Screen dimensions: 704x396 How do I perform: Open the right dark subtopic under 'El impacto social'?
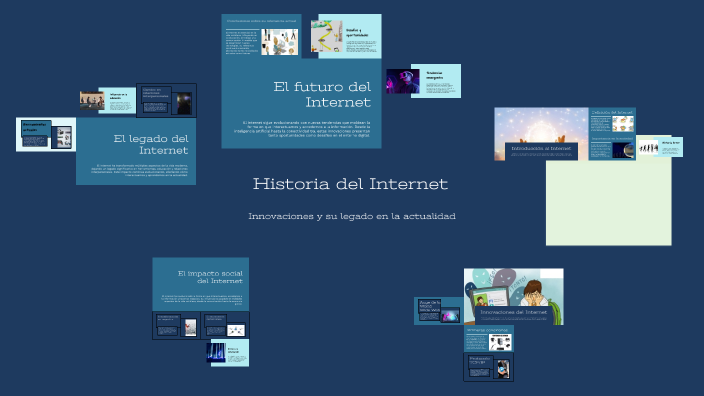[x=225, y=326]
